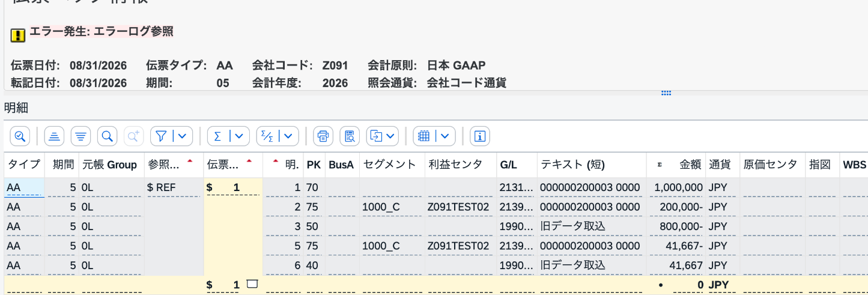Click the エラー発生: エラーログ参照 message
The image size is (868, 295).
click(x=102, y=31)
